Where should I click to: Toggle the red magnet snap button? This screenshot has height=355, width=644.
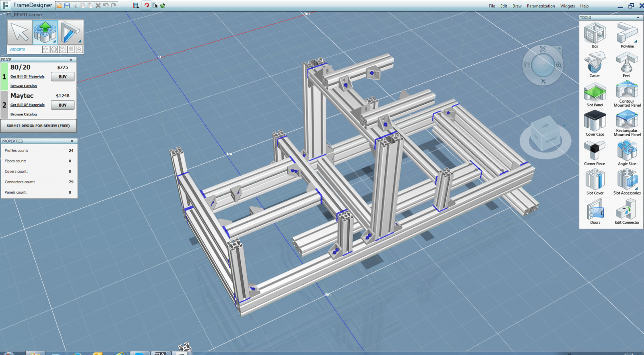(x=147, y=6)
